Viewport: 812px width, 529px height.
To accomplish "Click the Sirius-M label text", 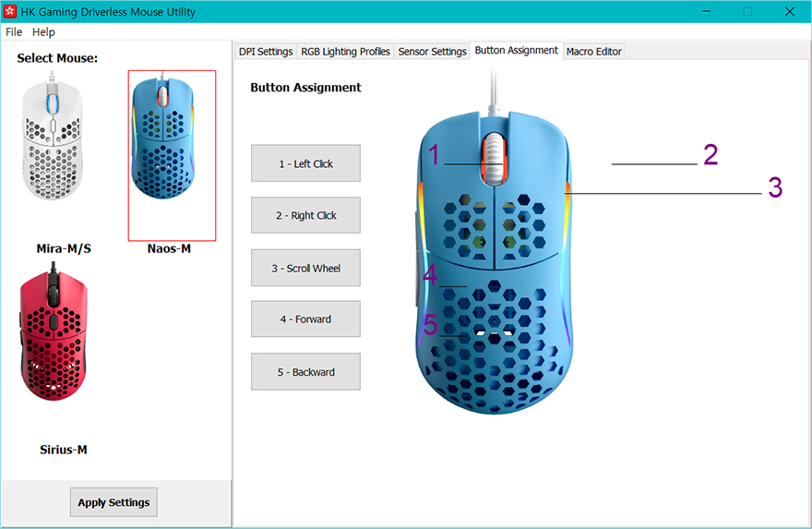I will tap(63, 450).
